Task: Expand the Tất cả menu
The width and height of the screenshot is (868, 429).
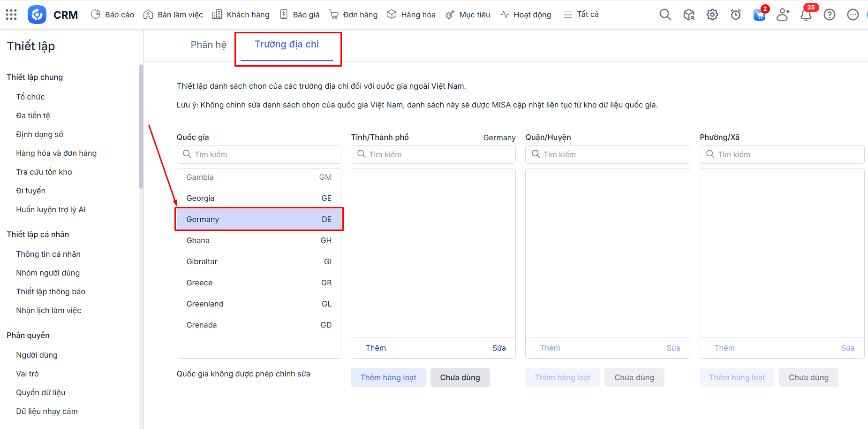Action: (581, 15)
